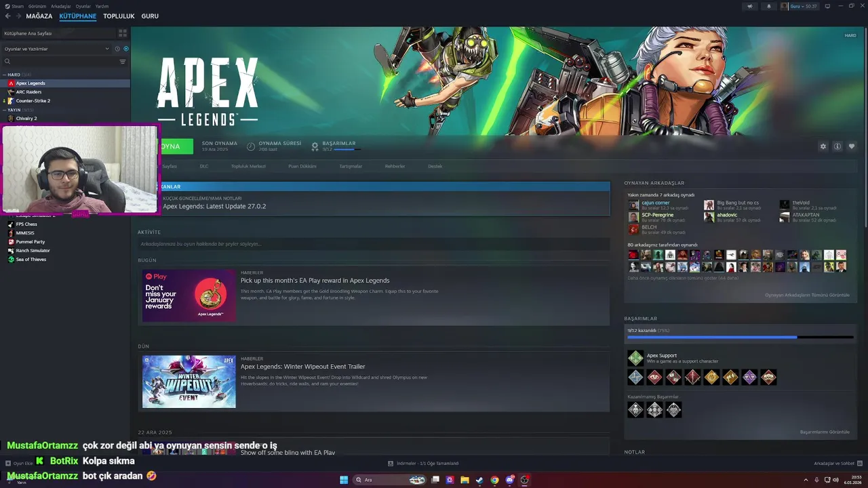Open OBS Studio from taskbar
The image size is (868, 488).
pos(524,480)
